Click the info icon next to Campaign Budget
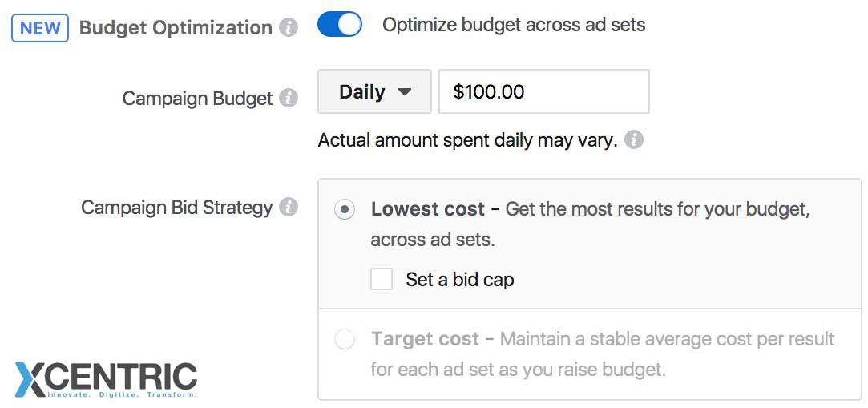The height and width of the screenshot is (408, 868). pyautogui.click(x=289, y=99)
